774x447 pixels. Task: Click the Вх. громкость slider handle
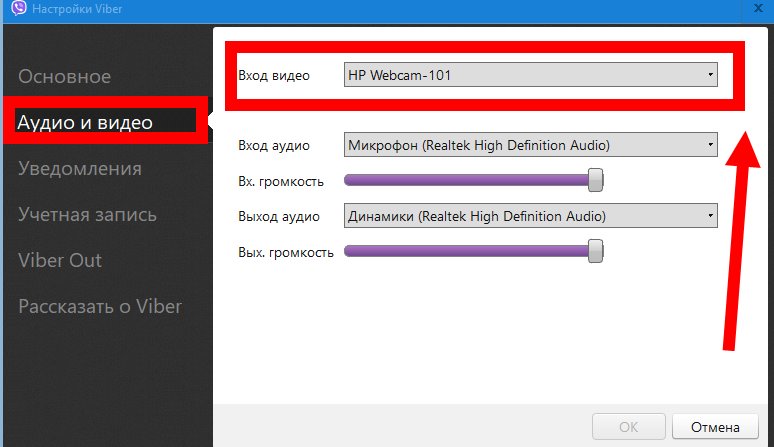point(596,180)
